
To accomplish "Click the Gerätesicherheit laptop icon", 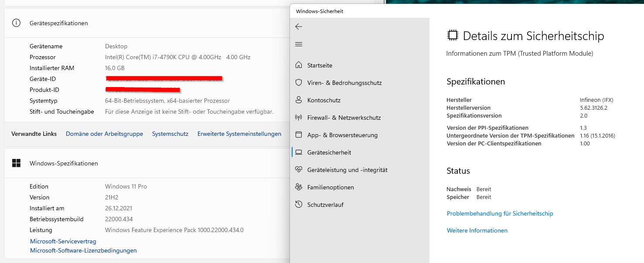I will 299,152.
